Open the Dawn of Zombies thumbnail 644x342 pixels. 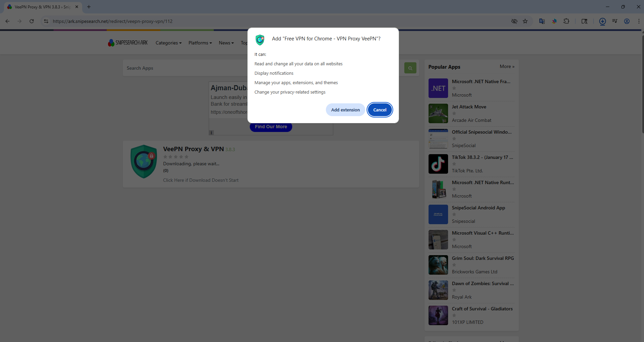[438, 290]
